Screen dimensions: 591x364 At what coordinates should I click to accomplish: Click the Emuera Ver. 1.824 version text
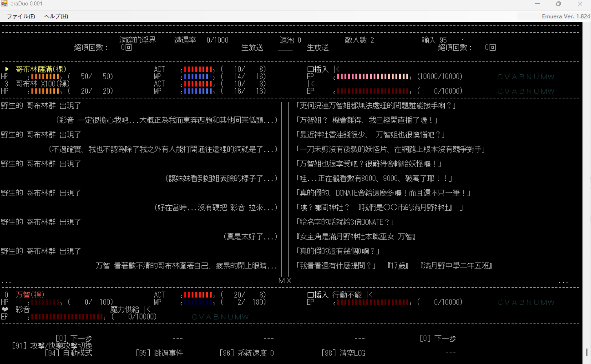566,16
